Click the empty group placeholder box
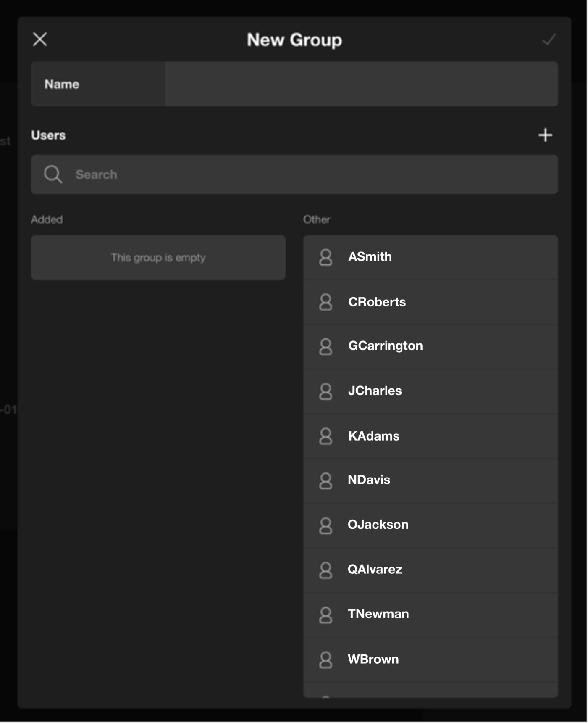The height and width of the screenshot is (723, 588). pyautogui.click(x=158, y=258)
